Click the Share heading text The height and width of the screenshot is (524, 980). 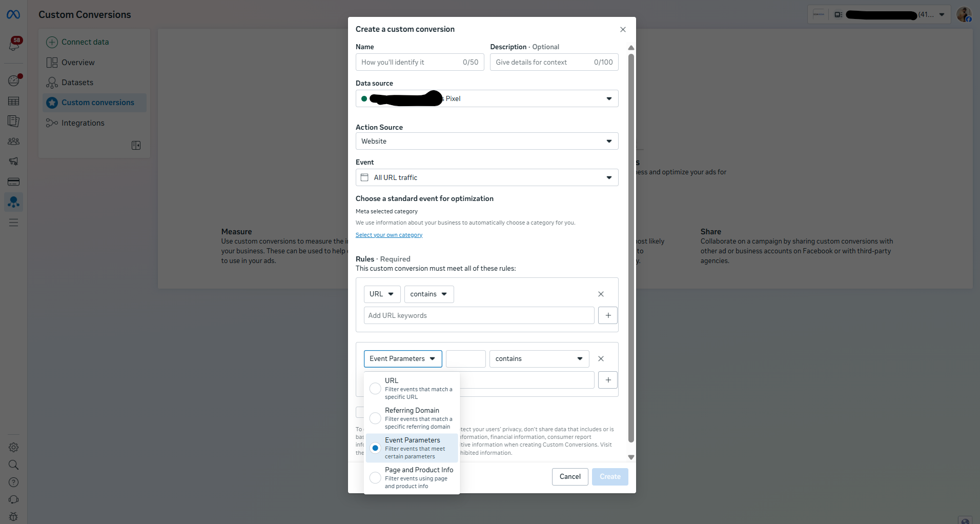point(711,232)
